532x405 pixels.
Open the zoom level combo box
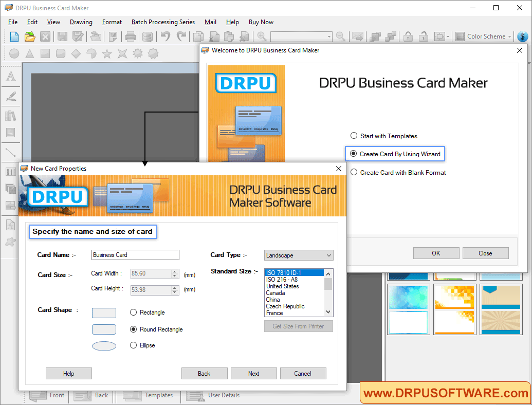(301, 36)
